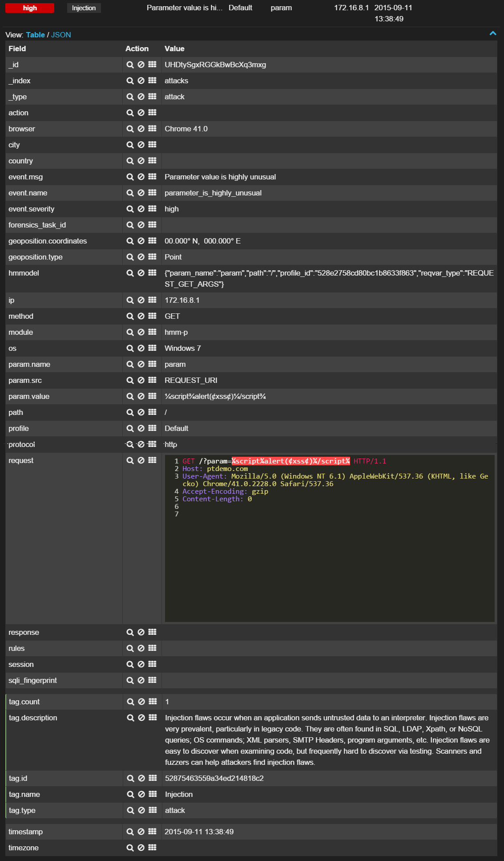Screen dimensions: 504x861
Task: Click exclude icon for module row
Action: tap(141, 332)
